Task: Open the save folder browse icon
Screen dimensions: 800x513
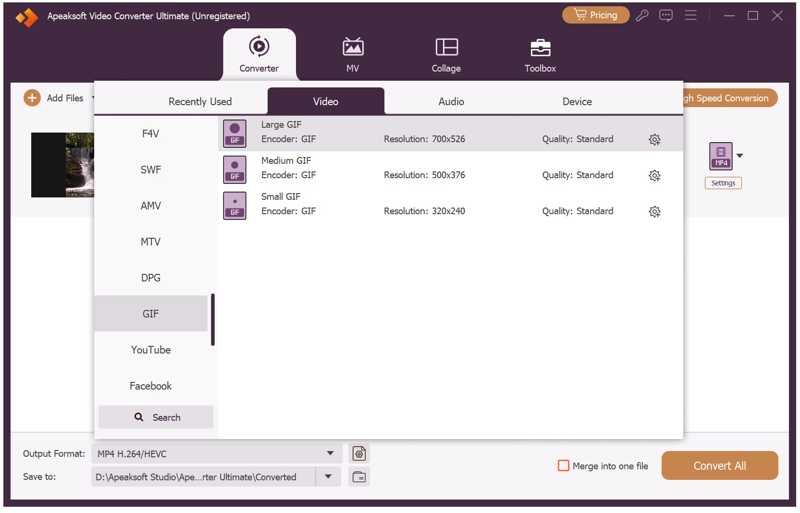Action: 359,477
